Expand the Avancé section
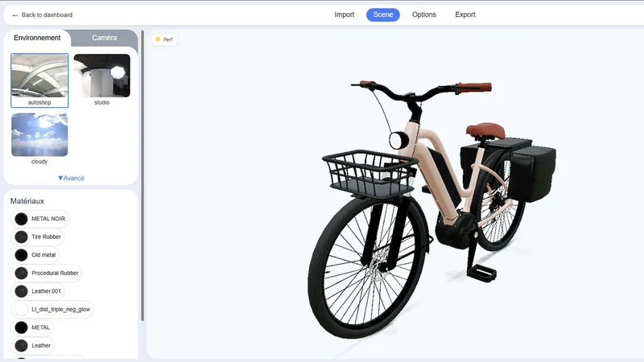Viewport: 644px width, 362px height. point(71,178)
